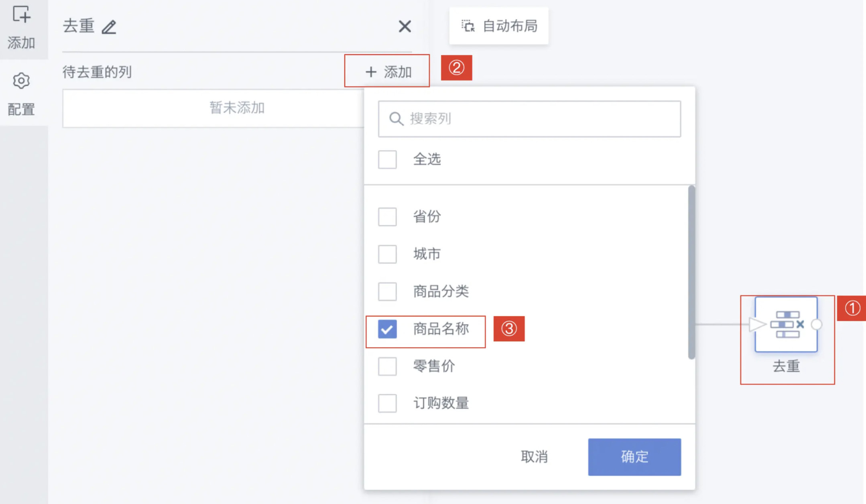Click the output port circle of 去重 node
The height and width of the screenshot is (504, 866).
pos(817,324)
